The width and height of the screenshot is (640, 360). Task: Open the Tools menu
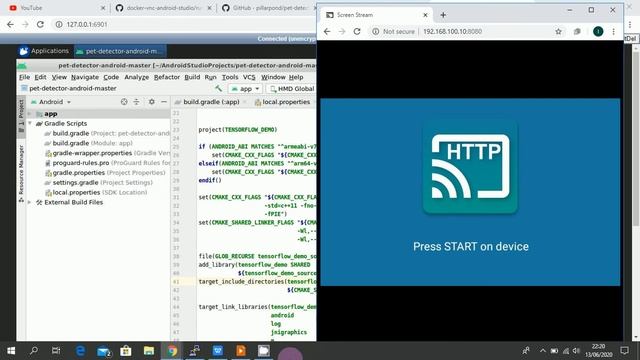coord(230,77)
